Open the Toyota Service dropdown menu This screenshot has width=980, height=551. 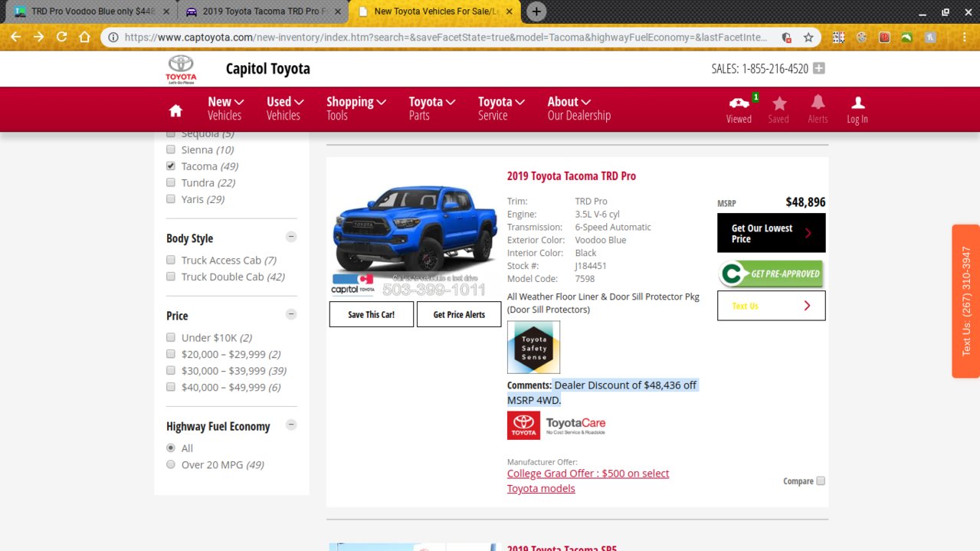click(x=501, y=108)
